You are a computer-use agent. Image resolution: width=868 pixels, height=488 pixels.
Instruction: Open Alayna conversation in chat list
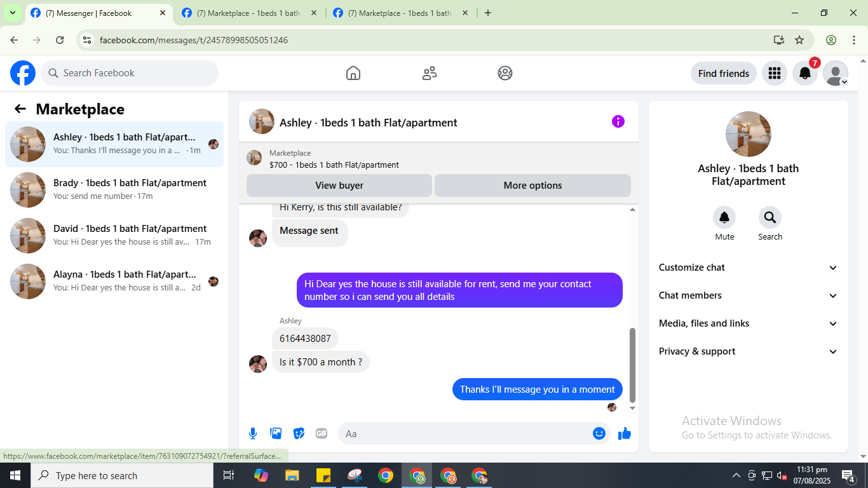(114, 281)
